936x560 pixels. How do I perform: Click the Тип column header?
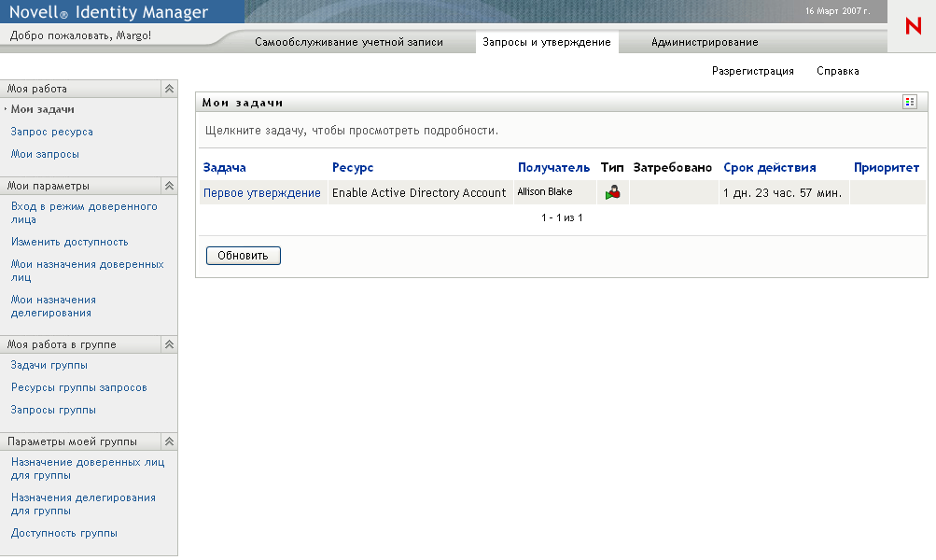612,168
